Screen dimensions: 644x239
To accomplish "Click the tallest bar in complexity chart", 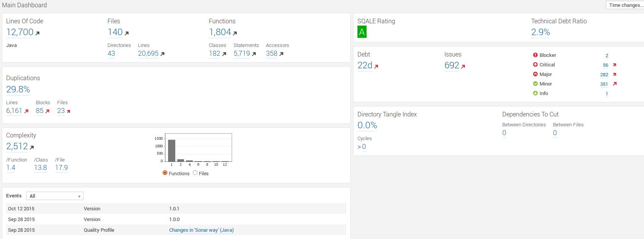I will coord(171,150).
